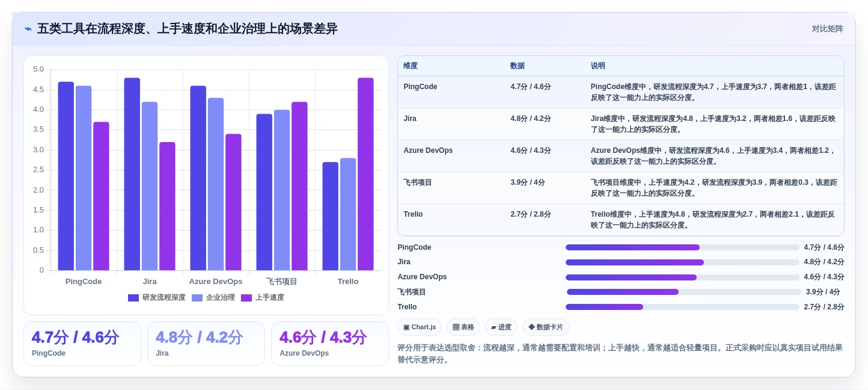Select the Jira table row name
The image size is (868, 390).
[x=410, y=119]
